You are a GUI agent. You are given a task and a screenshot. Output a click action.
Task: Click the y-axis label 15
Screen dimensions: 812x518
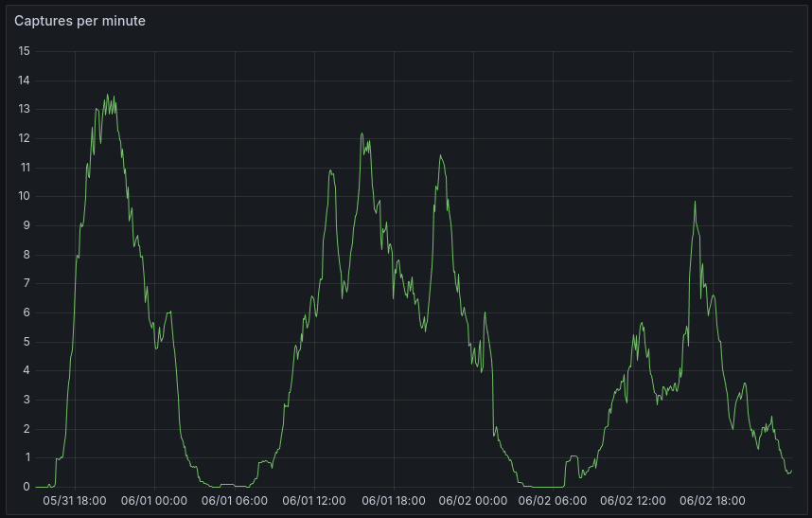tap(24, 51)
